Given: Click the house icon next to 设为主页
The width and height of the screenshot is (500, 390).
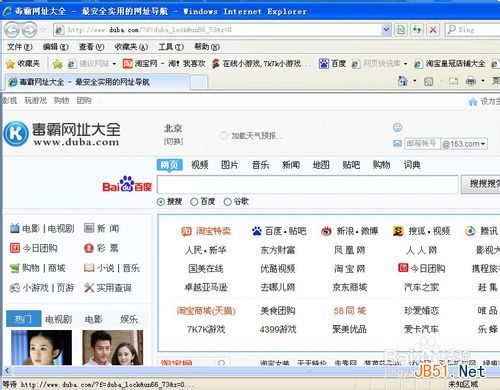Looking at the screenshot, I should (x=473, y=102).
